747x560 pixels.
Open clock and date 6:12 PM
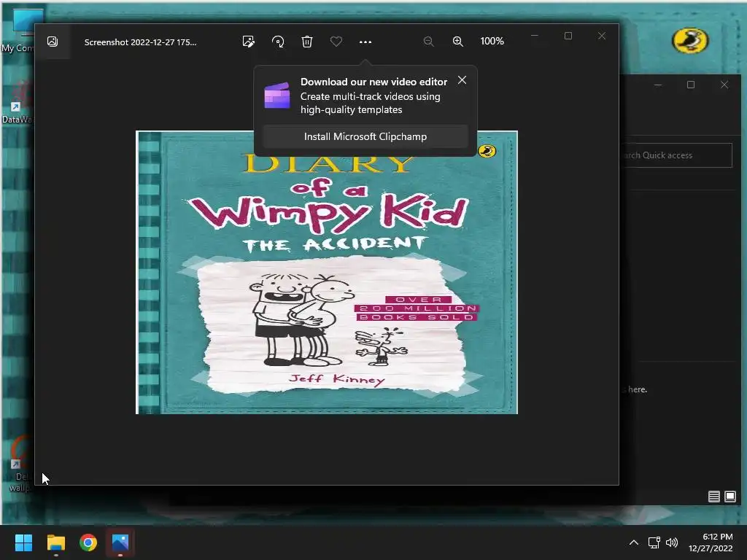[x=711, y=542]
